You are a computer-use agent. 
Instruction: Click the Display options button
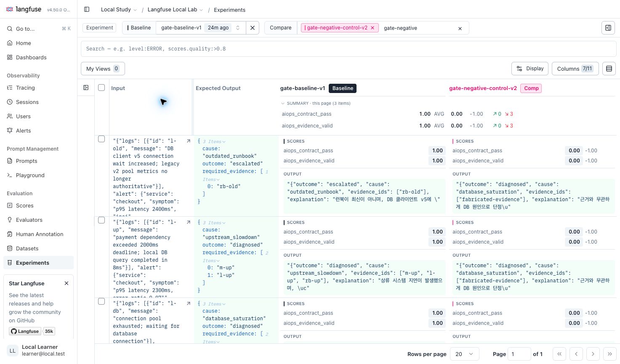(x=530, y=69)
